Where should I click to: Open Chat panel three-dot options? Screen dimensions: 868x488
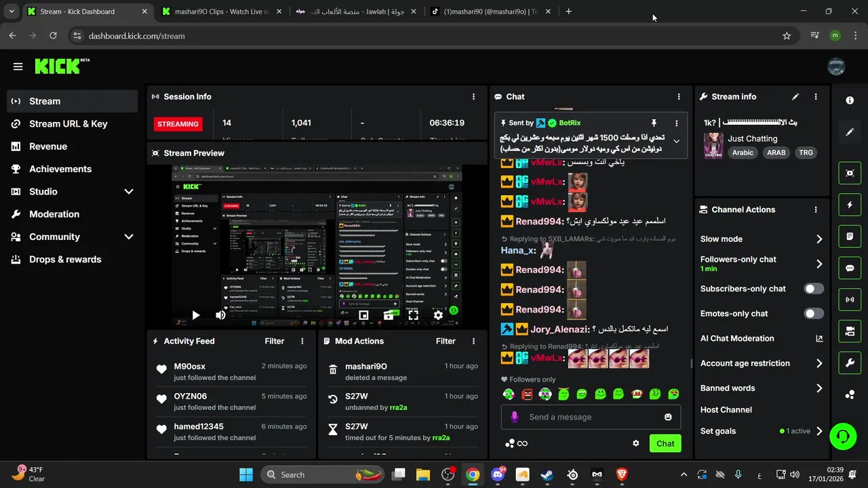pos(678,97)
